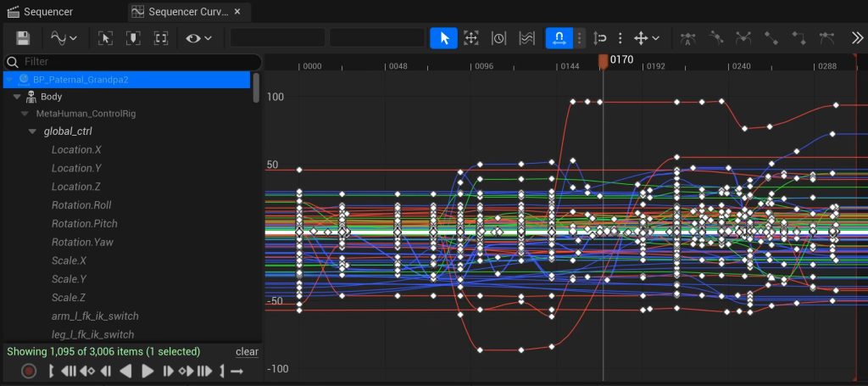868x386 pixels.
Task: Jump to the sequence start
Action: coord(68,371)
